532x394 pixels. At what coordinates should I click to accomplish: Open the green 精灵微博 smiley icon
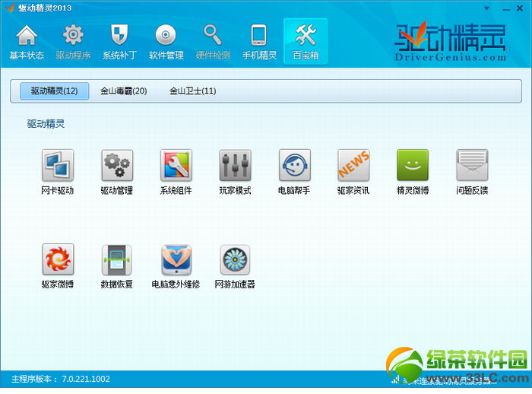[x=413, y=165]
